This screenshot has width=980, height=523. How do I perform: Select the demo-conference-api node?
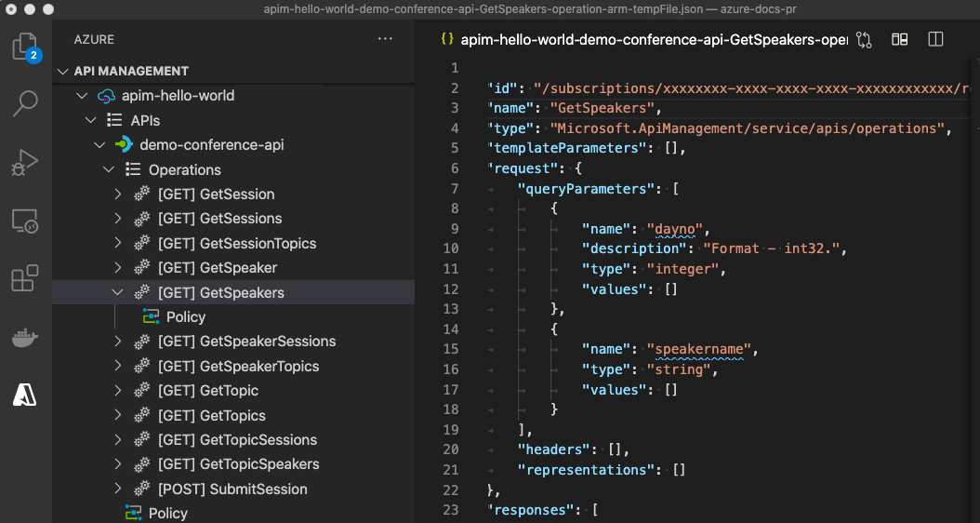pos(211,145)
